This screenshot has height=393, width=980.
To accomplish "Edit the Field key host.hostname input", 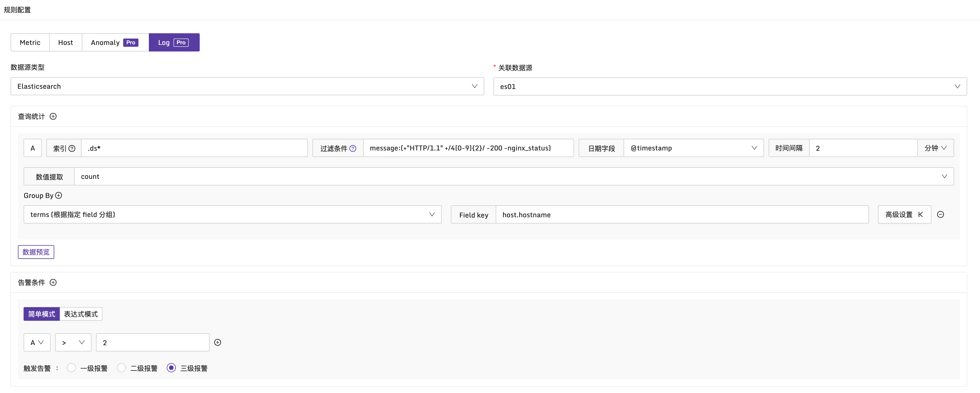I will [647, 214].
